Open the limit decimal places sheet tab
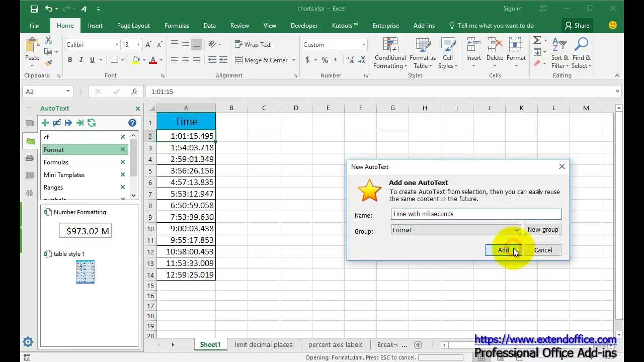 264,345
